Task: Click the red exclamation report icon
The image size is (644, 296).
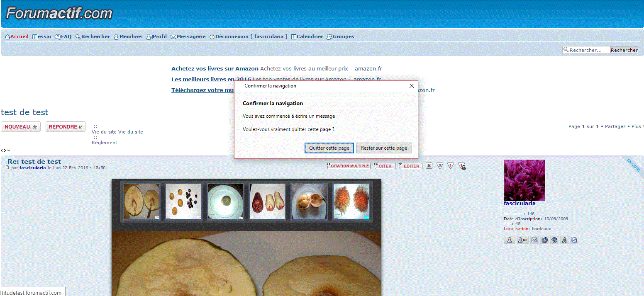Action: [451, 166]
